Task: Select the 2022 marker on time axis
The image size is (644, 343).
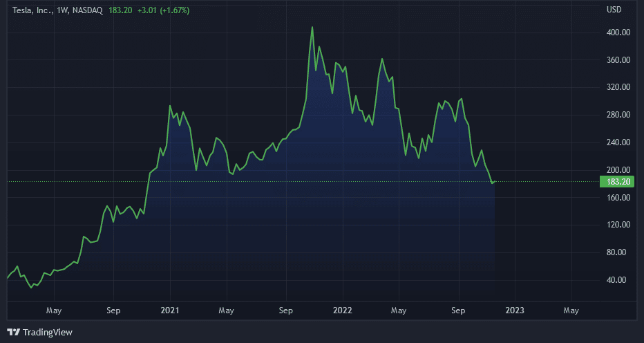Action: pos(342,310)
